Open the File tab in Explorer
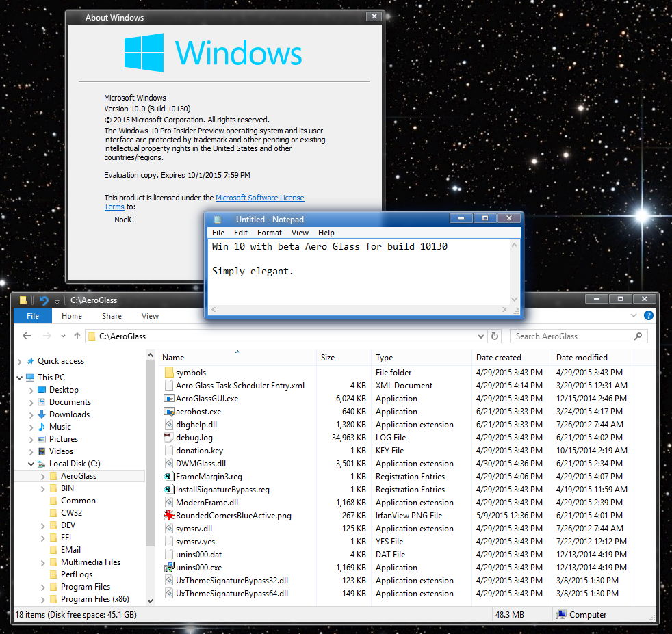Screen dimensions: 672x634 tap(33, 316)
